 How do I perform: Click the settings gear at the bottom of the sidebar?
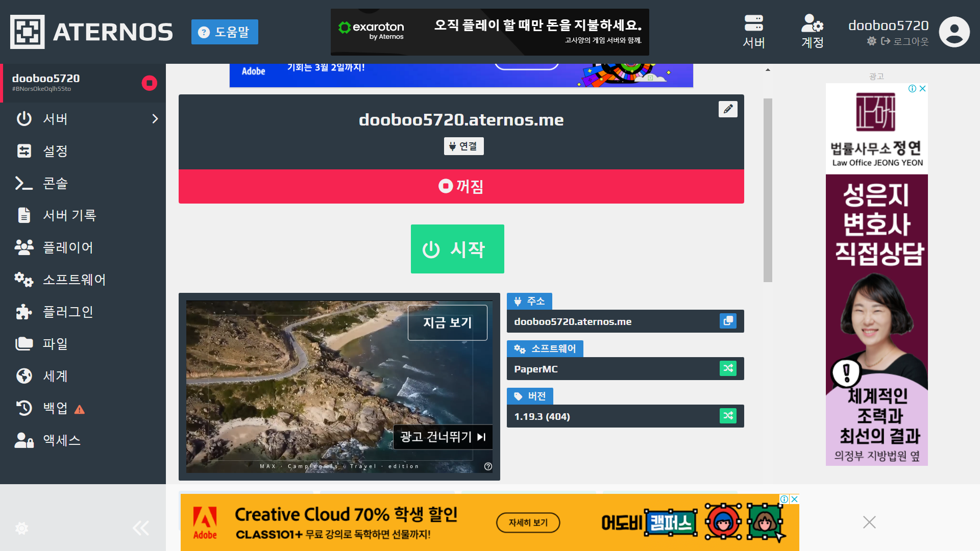[x=21, y=528]
